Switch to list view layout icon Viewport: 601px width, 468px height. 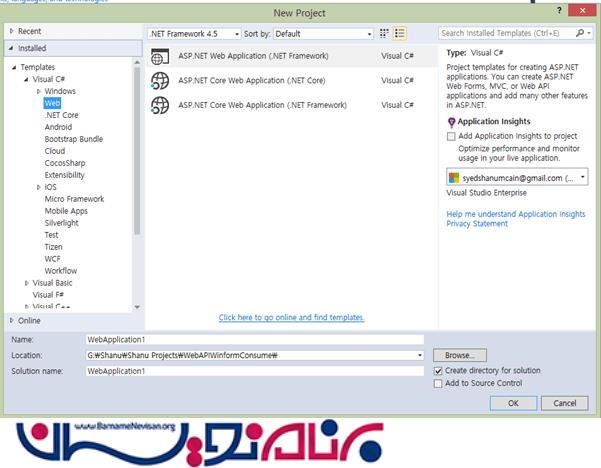(400, 33)
